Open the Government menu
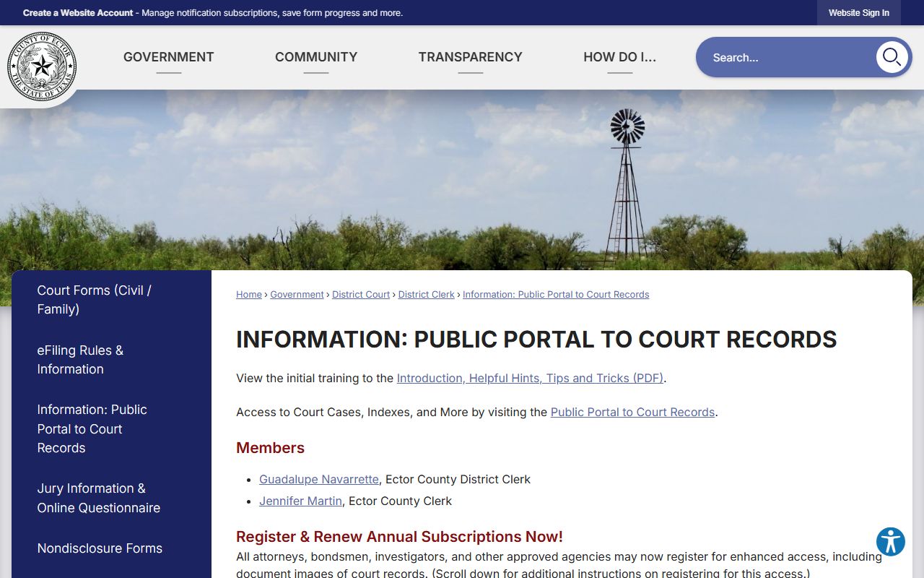This screenshot has width=924, height=578. coord(169,57)
